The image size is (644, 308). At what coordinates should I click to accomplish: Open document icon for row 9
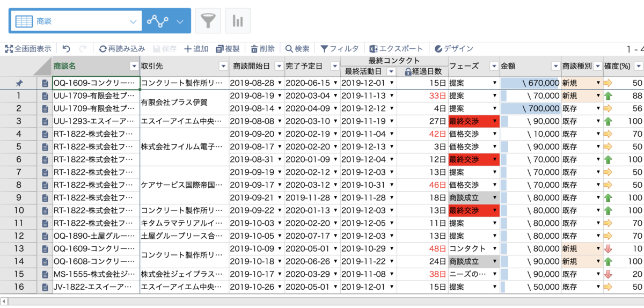pos(46,197)
